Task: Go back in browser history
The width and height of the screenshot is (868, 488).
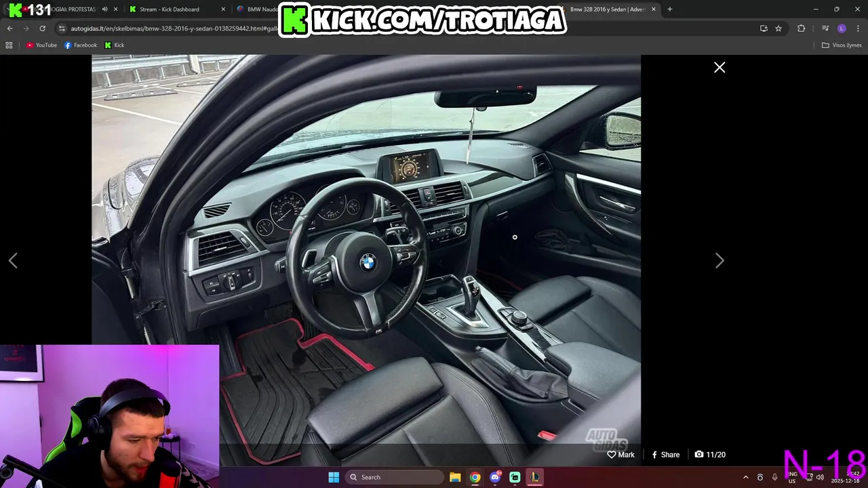Action: click(x=9, y=28)
